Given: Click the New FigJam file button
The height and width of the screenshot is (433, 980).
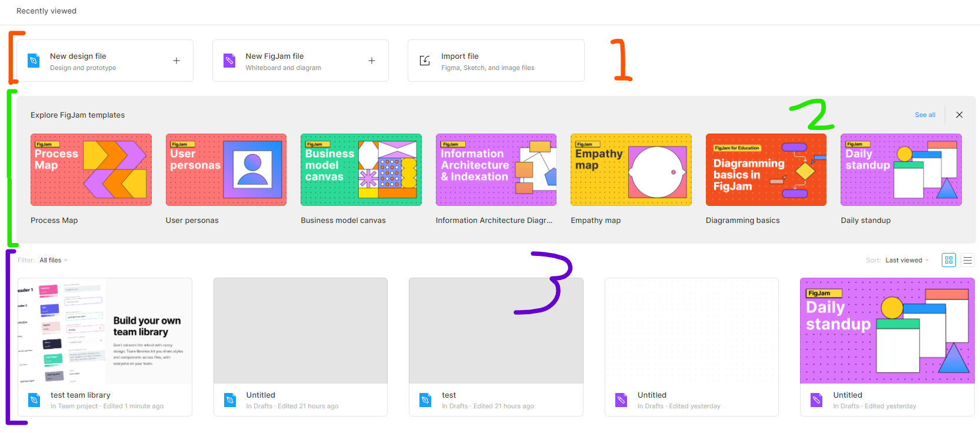Looking at the screenshot, I should pos(301,61).
